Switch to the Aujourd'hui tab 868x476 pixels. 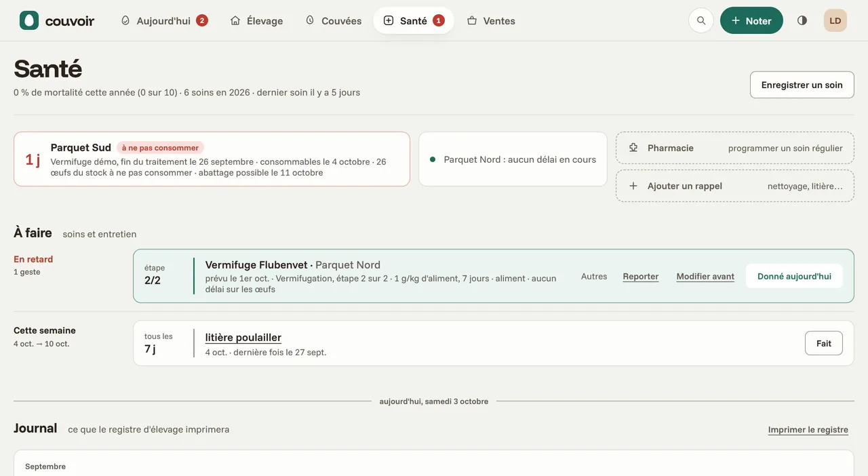164,20
